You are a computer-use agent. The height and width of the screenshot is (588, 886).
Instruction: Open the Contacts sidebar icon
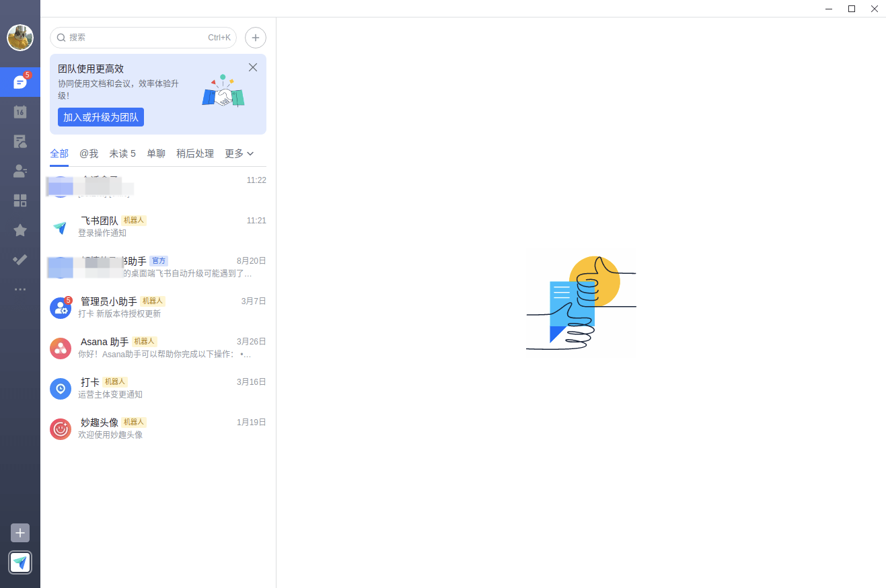point(20,171)
